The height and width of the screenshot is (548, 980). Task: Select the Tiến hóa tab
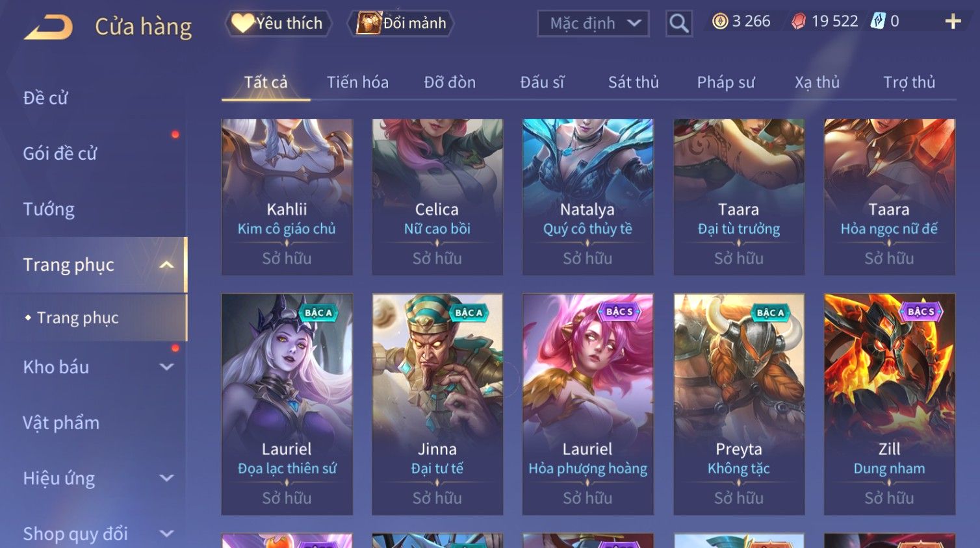point(357,82)
